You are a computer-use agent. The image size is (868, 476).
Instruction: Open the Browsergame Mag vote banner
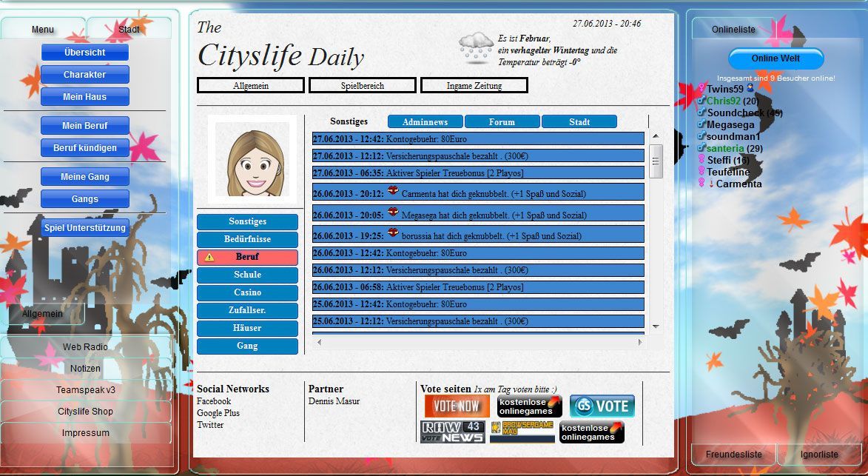pyautogui.click(x=522, y=432)
